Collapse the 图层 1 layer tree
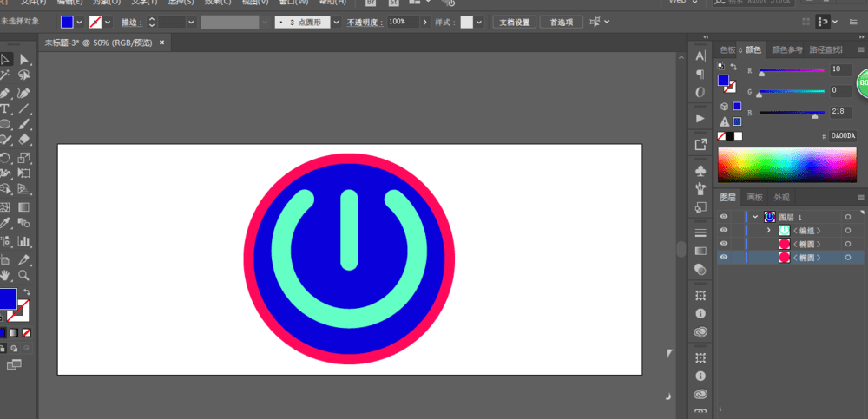Screen dimensions: 868x419 click(x=755, y=216)
